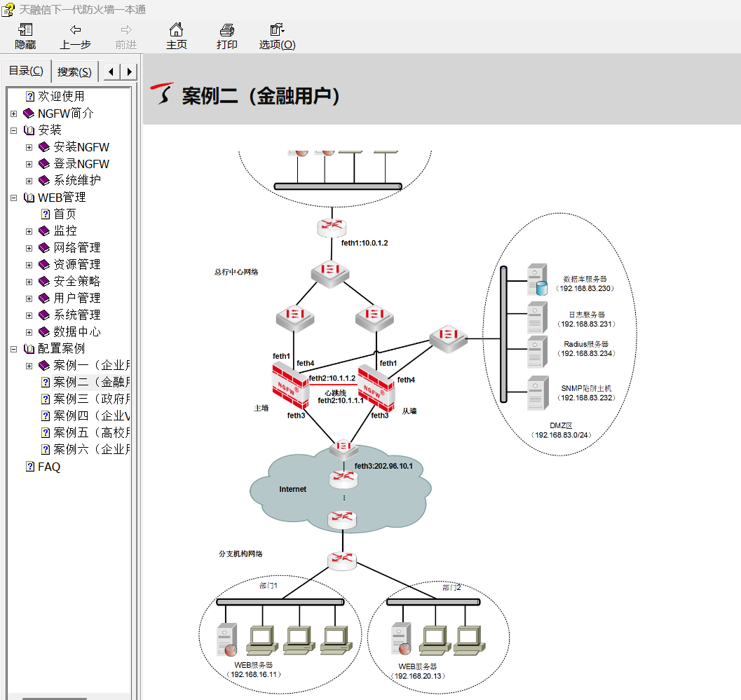Collapse the 安装 tree node

[x=13, y=130]
